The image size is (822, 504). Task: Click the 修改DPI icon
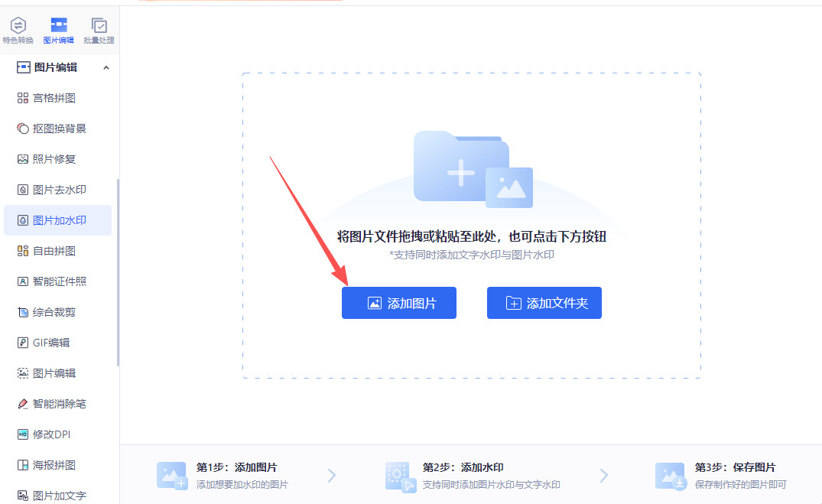22,434
